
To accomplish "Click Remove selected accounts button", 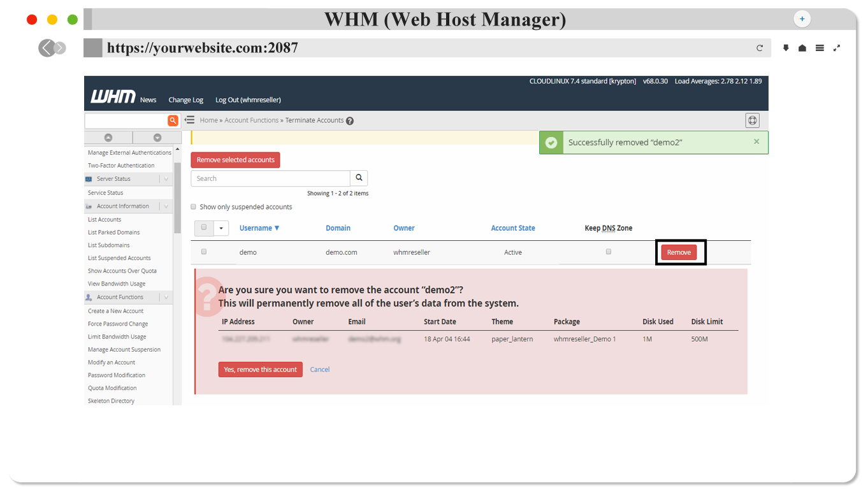I will click(235, 160).
